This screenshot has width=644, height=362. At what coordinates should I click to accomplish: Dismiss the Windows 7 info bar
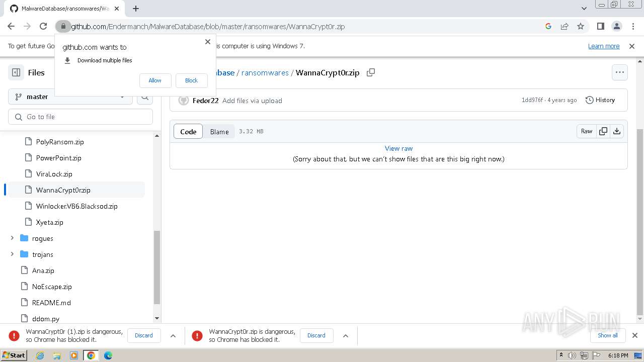tap(632, 46)
